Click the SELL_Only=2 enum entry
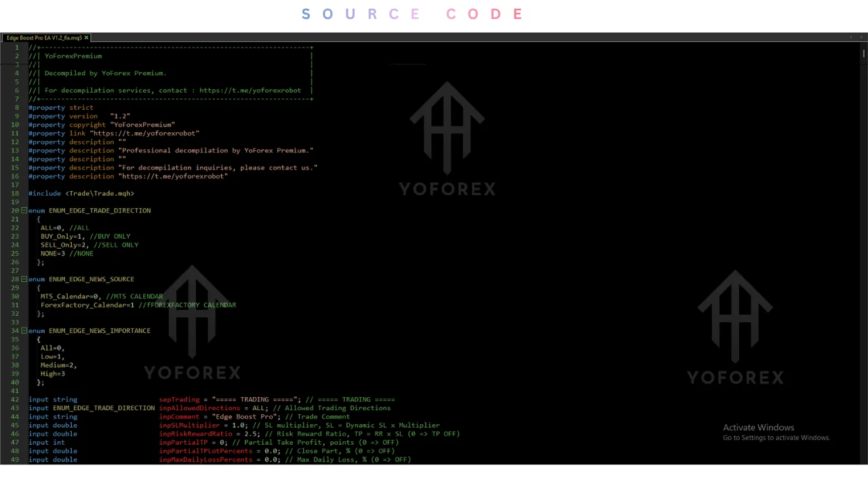Image resolution: width=868 pixels, height=488 pixels. point(65,245)
